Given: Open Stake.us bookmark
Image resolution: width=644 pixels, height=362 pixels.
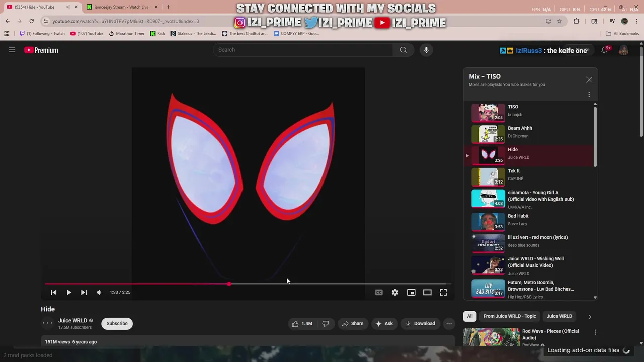Looking at the screenshot, I should click(x=193, y=34).
